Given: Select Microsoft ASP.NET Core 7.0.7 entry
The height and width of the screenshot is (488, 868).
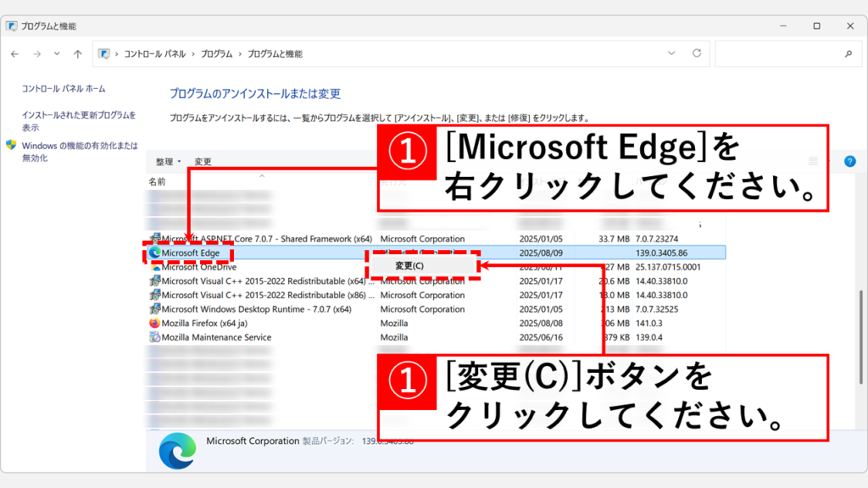Looking at the screenshot, I should [267, 239].
